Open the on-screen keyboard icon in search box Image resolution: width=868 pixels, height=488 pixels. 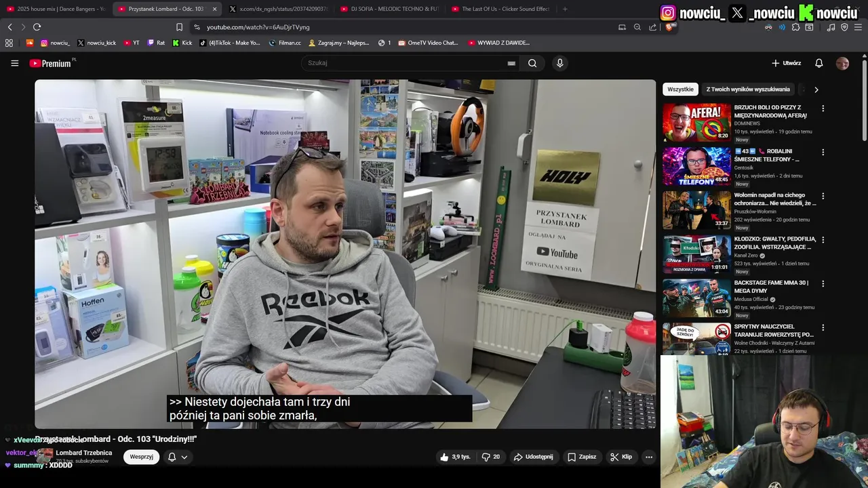511,63
